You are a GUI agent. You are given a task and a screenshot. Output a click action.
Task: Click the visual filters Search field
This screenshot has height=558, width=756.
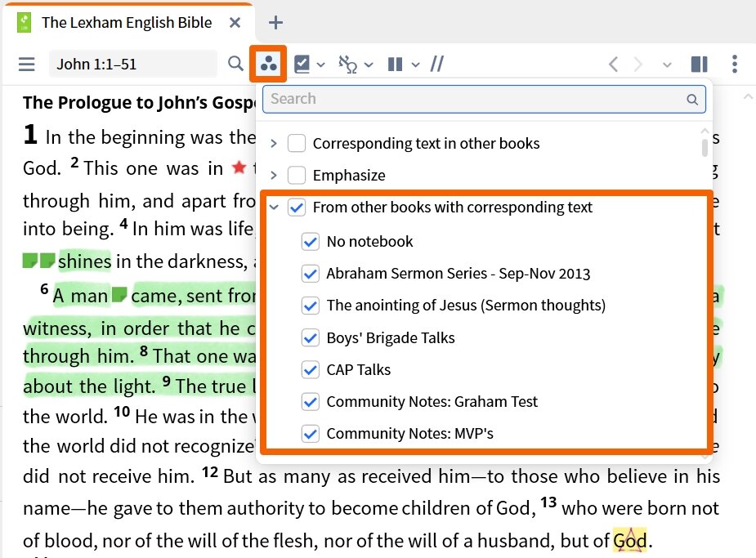[484, 100]
